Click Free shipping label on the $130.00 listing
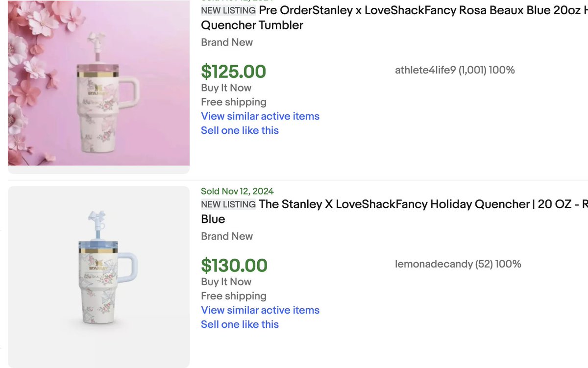This screenshot has height=368, width=588. (x=234, y=296)
